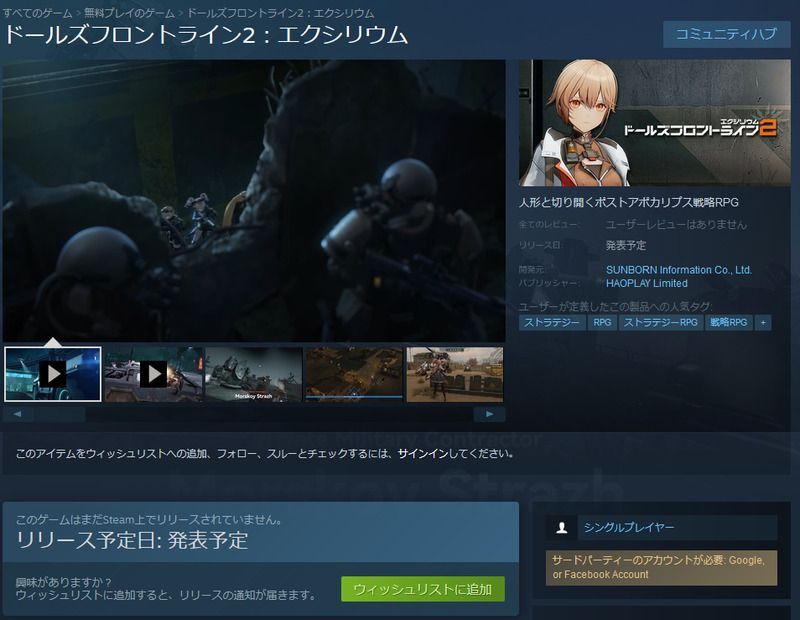Open developer SUNBORN Information Co., Ltd. link
This screenshot has width=800, height=620.
(678, 270)
